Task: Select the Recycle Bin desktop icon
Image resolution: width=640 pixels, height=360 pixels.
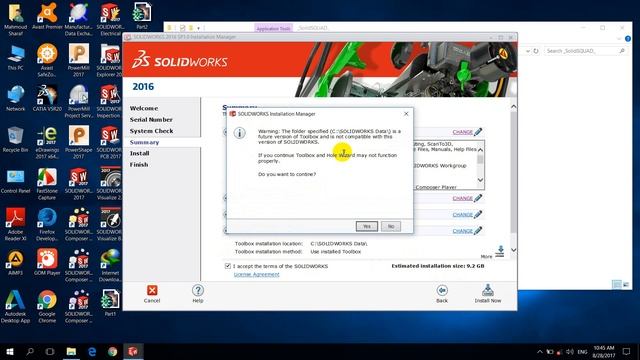Action: click(15, 139)
